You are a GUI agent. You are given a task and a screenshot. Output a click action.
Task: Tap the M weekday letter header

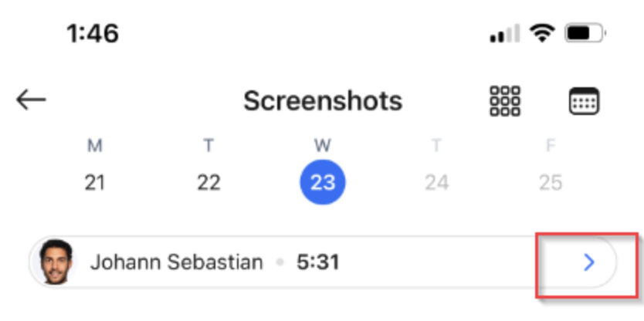click(x=95, y=146)
